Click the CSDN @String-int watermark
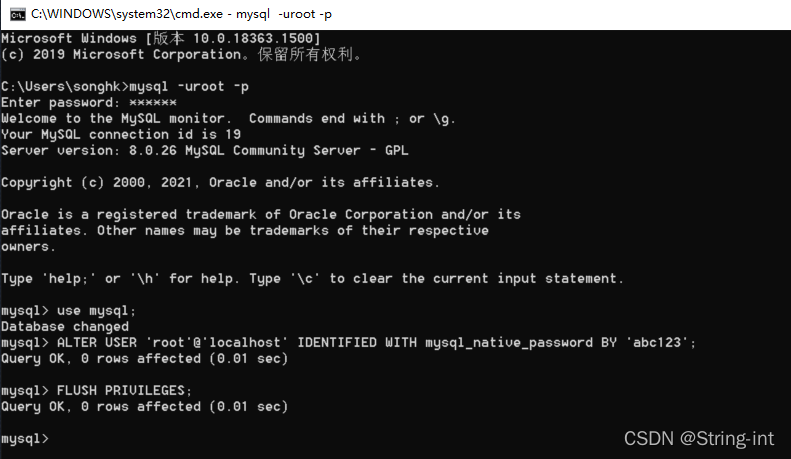The image size is (791, 459). (x=701, y=438)
